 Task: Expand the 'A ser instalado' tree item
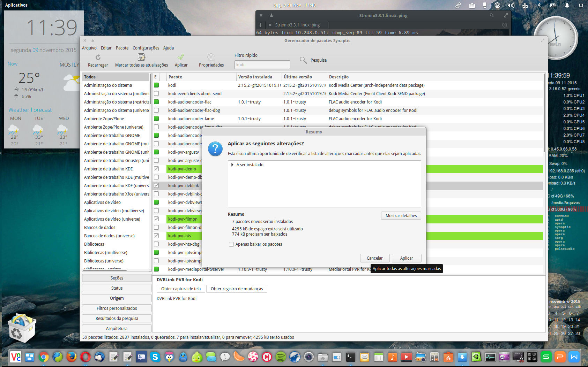232,165
